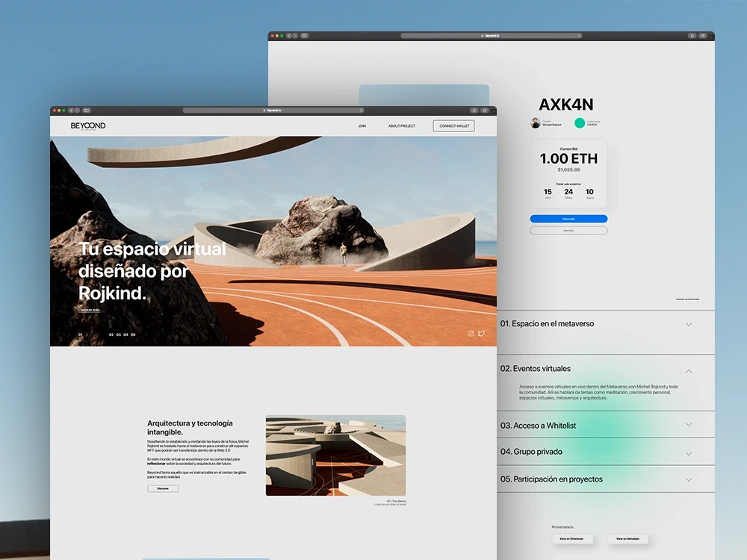Click the '$1,655.66' price text
This screenshot has height=560, width=747.
[568, 169]
